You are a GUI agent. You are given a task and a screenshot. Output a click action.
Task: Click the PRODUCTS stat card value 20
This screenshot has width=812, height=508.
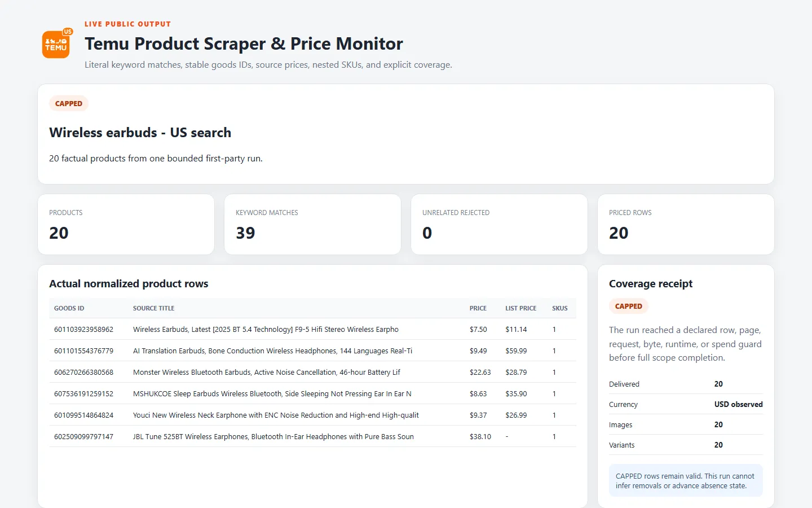[x=59, y=233]
